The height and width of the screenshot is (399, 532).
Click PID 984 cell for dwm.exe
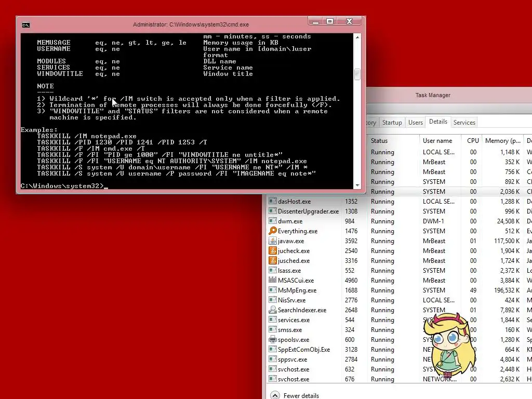(x=350, y=221)
